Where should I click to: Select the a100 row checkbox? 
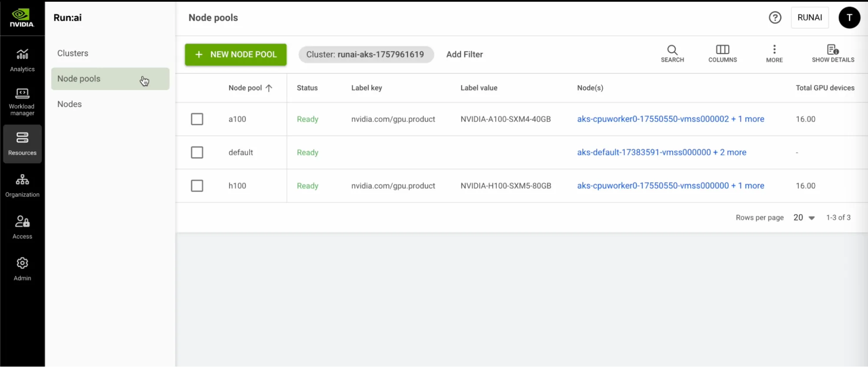(x=197, y=119)
